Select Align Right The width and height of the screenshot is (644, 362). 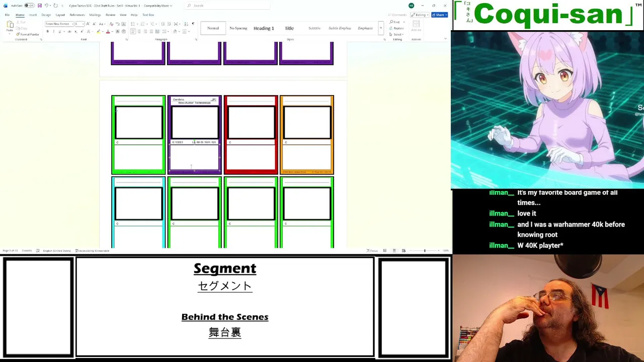point(145,31)
